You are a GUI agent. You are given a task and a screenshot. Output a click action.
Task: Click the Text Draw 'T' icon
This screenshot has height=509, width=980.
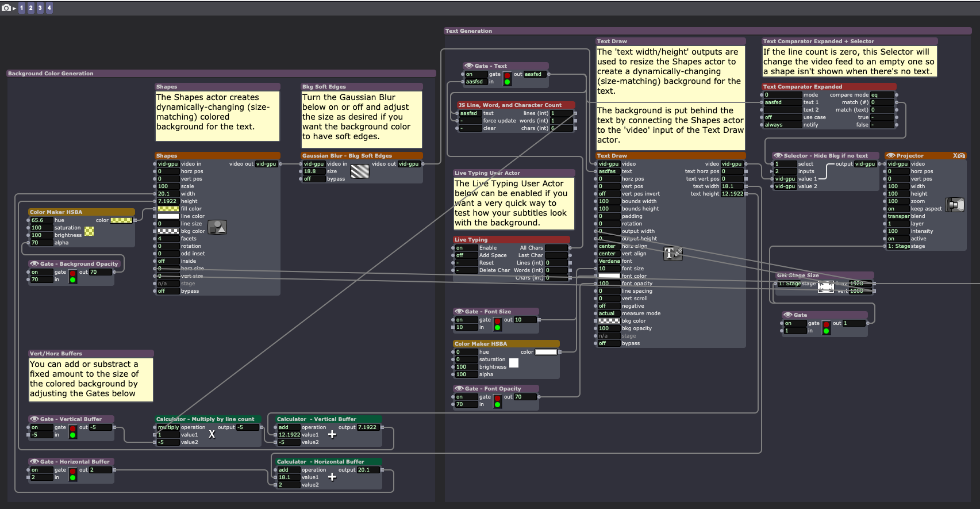point(672,253)
